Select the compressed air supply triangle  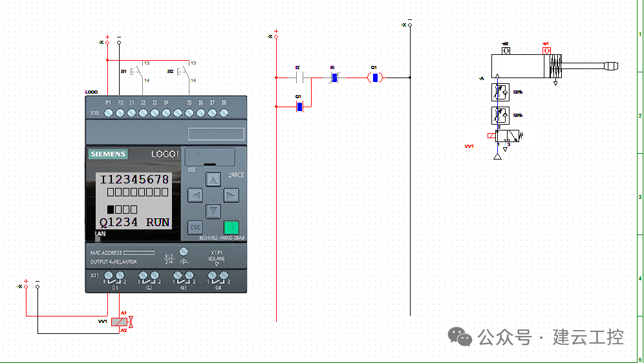[x=497, y=156]
